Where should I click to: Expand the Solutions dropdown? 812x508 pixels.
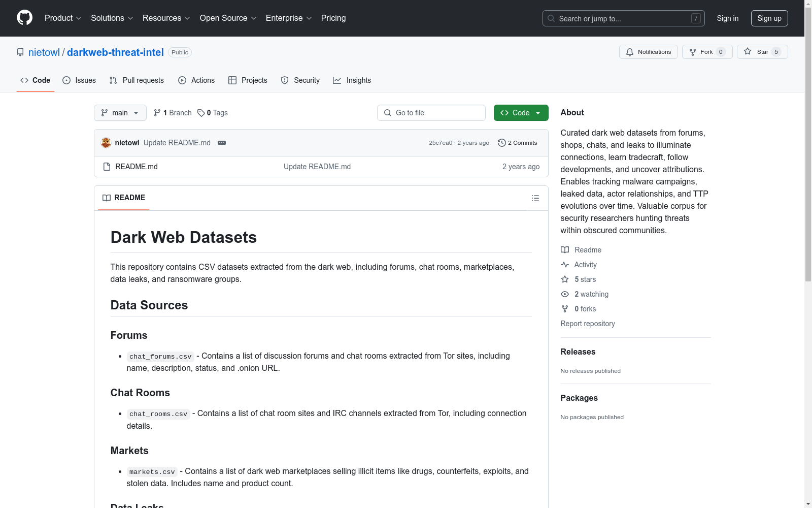coord(112,18)
